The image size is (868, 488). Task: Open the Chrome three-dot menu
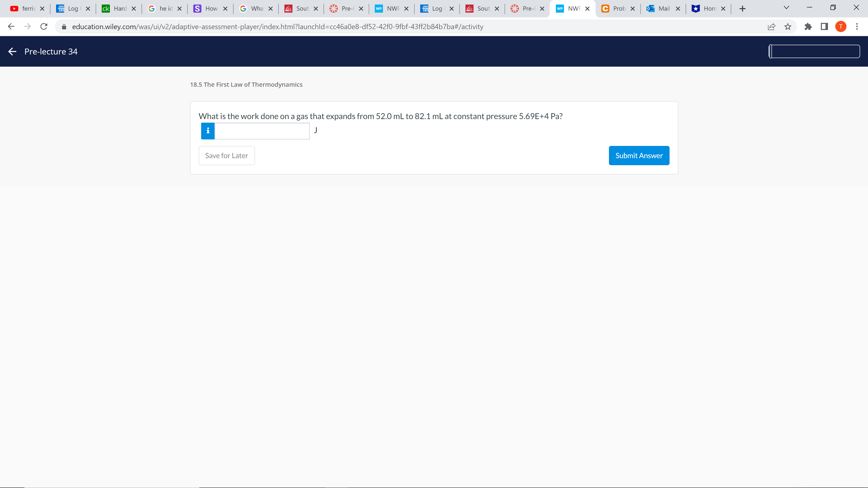(857, 27)
